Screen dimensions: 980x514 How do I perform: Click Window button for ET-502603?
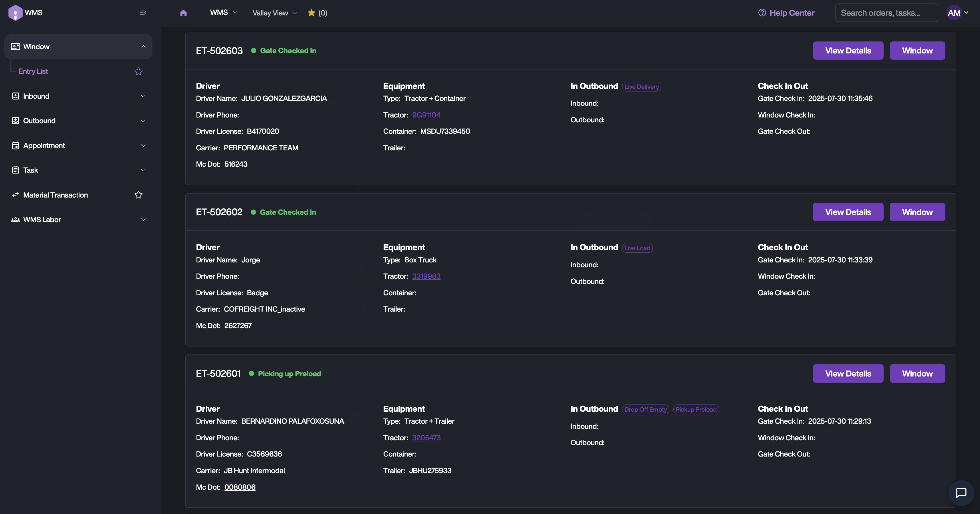917,51
